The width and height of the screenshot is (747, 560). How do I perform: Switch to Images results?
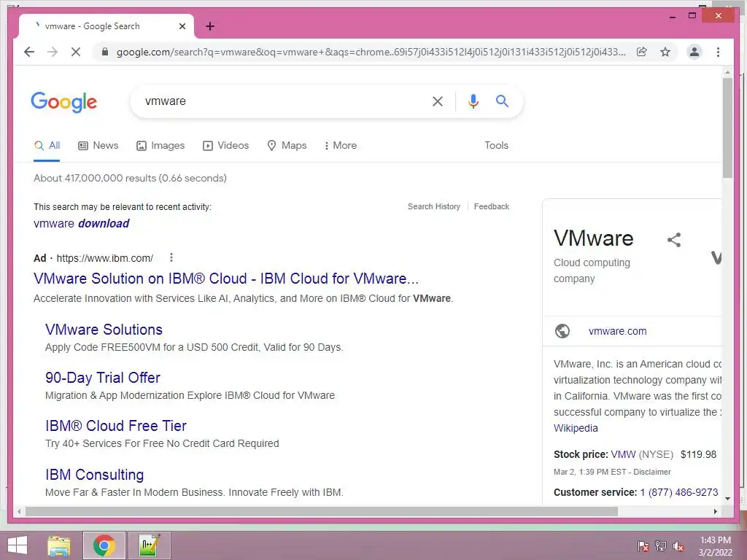click(160, 145)
